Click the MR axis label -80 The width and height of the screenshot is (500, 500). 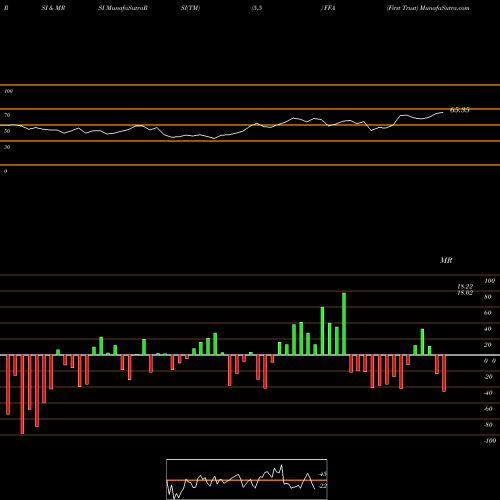[488, 425]
